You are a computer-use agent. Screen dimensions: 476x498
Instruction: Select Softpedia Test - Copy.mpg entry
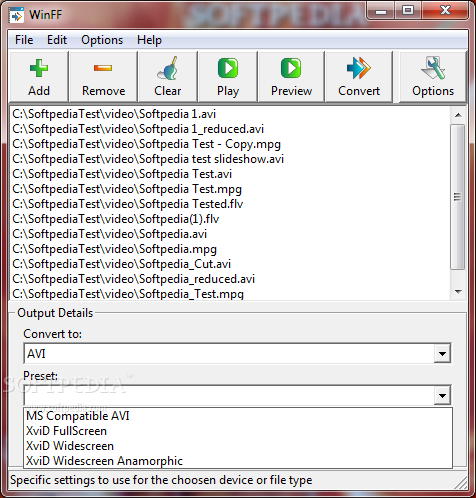tap(230, 144)
